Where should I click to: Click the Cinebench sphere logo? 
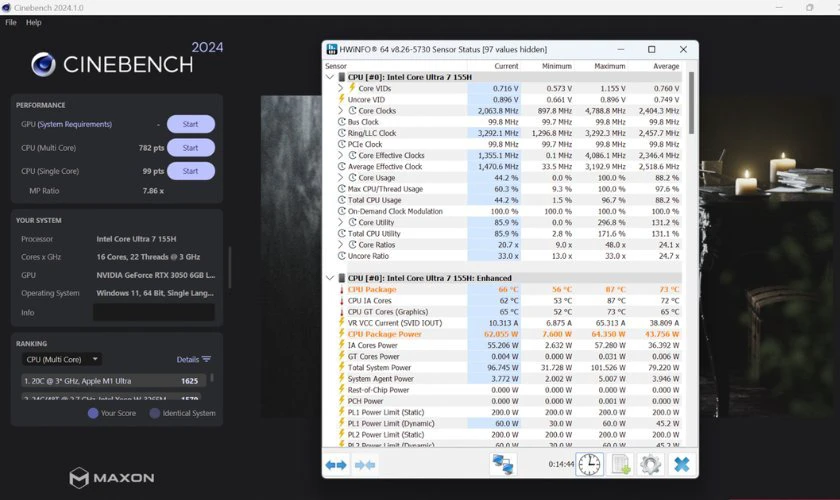tap(43, 64)
